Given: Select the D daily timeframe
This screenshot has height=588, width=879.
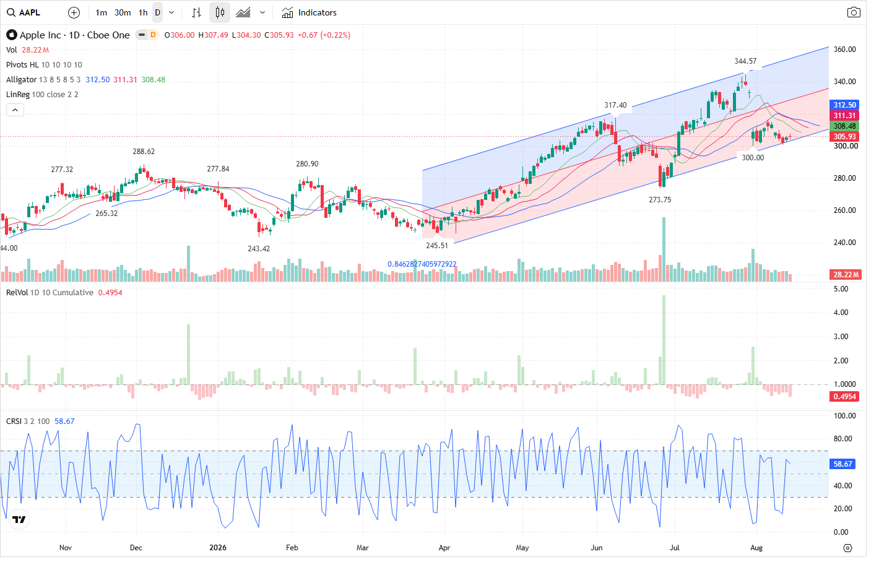Looking at the screenshot, I should (157, 12).
